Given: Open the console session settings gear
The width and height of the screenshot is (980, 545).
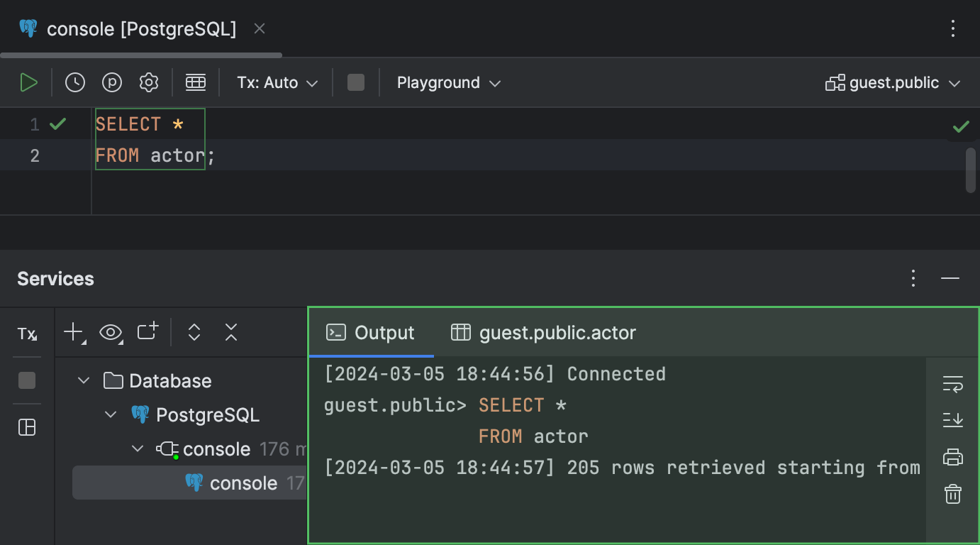Looking at the screenshot, I should point(149,82).
